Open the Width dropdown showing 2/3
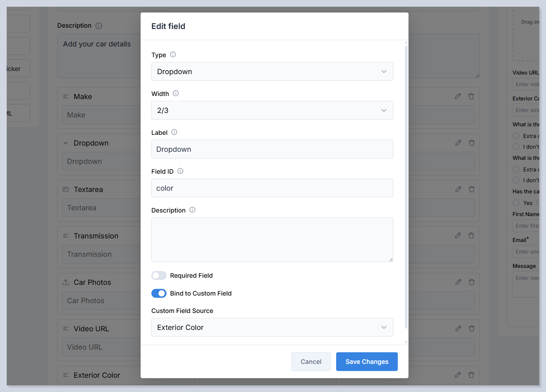Screen dimensions: 546x392 (x=272, y=110)
